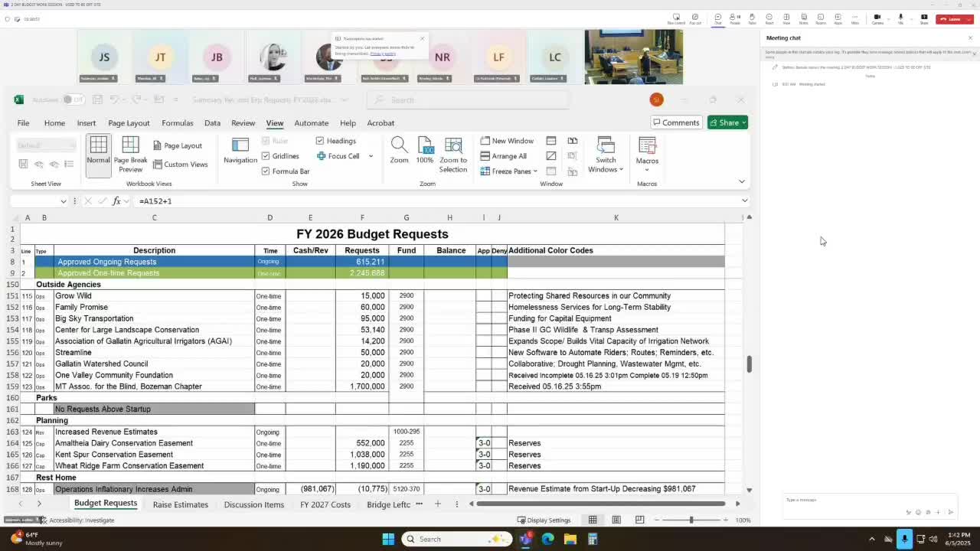The image size is (980, 551).
Task: Toggle AutoSave switch
Action: [x=73, y=99]
